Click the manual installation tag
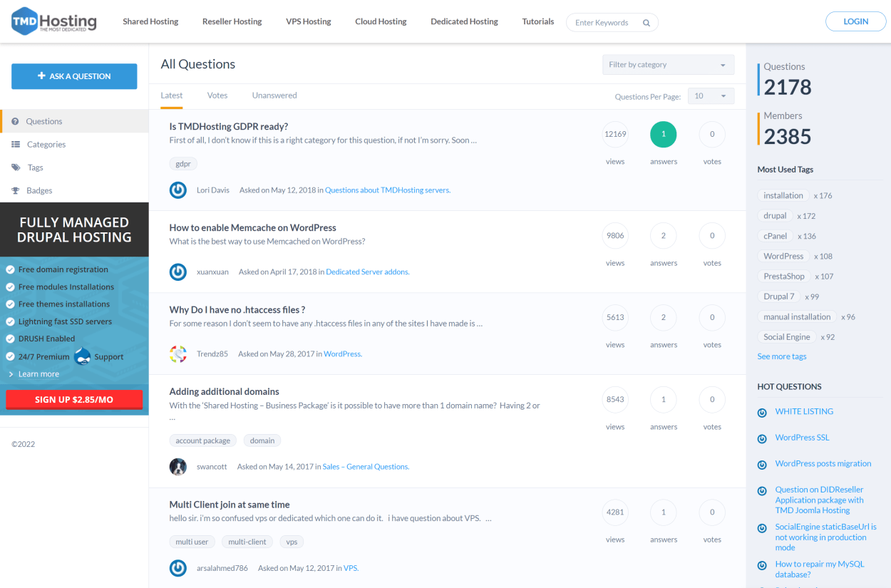The height and width of the screenshot is (588, 891). pyautogui.click(x=797, y=316)
